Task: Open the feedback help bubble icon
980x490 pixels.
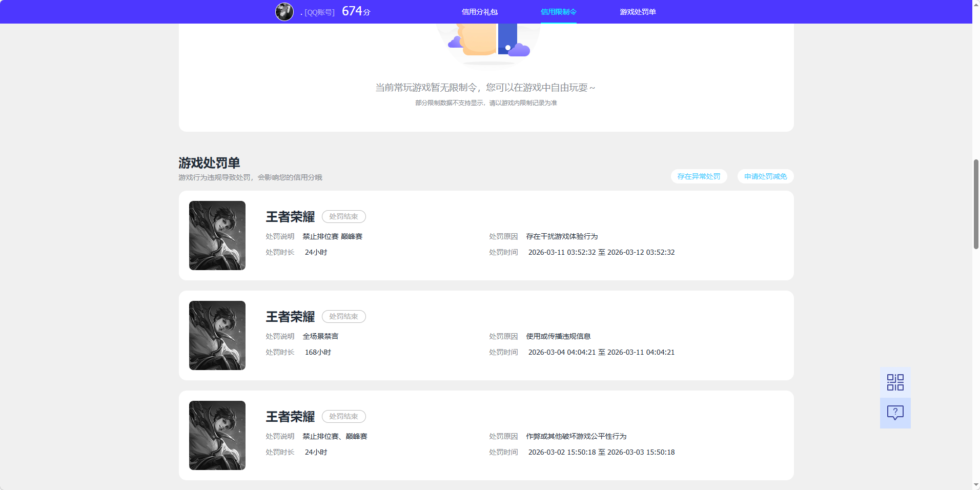Action: pos(894,413)
